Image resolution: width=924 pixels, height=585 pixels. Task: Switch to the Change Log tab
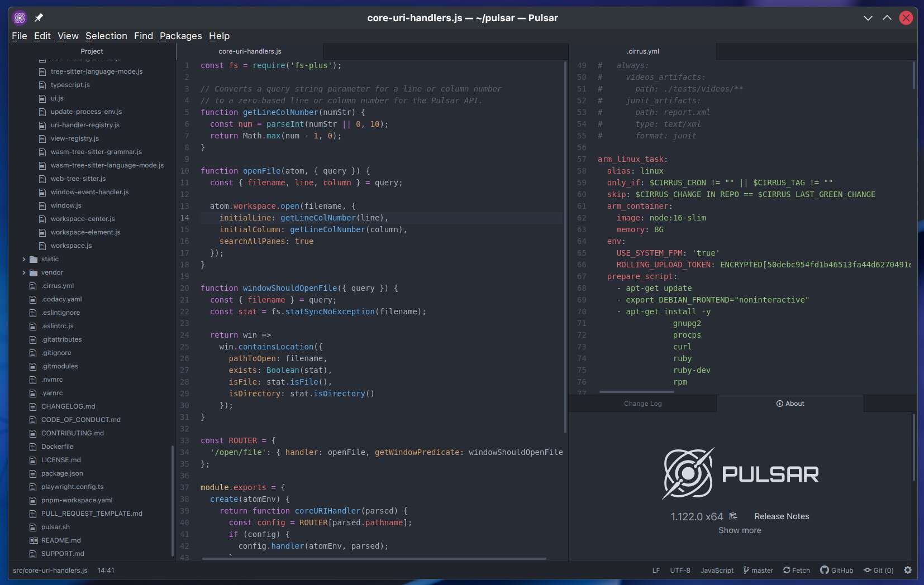(642, 403)
